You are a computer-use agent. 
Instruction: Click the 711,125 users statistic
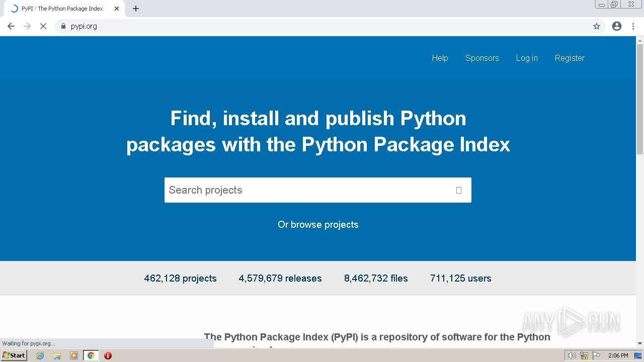tap(460, 278)
